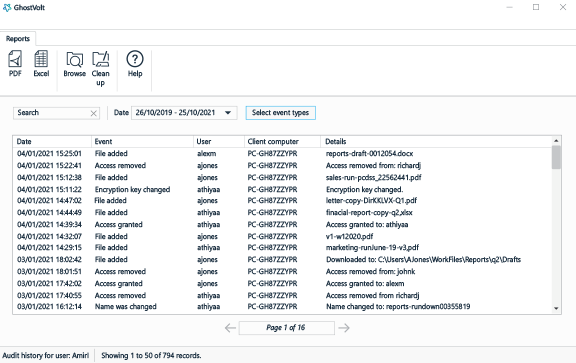Click 'sales-run-pcdss_22562441.pdf' file name
The height and width of the screenshot is (363, 576).
pyautogui.click(x=373, y=178)
